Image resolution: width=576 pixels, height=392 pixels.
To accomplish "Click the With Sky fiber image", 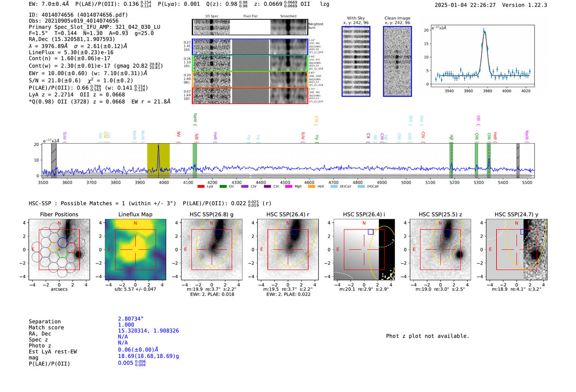I will click(356, 61).
